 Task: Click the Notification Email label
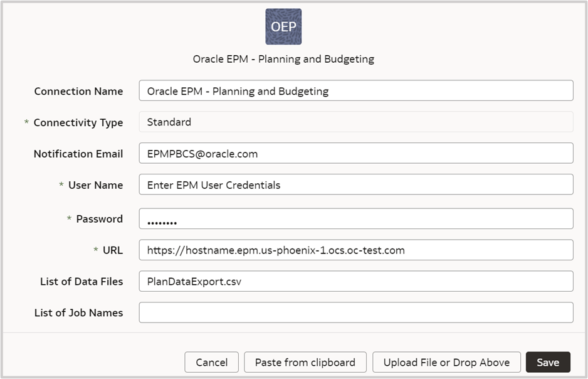pos(78,154)
